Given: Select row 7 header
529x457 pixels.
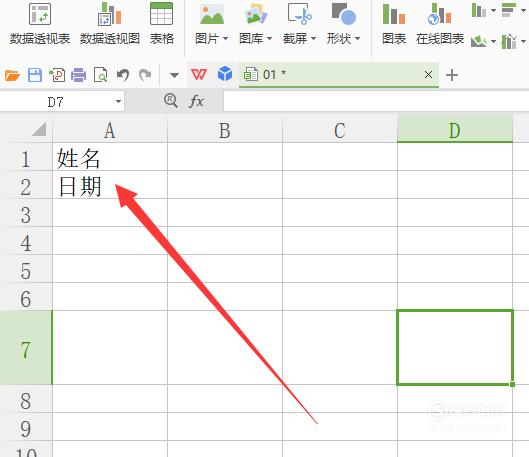Looking at the screenshot, I should tap(26, 348).
